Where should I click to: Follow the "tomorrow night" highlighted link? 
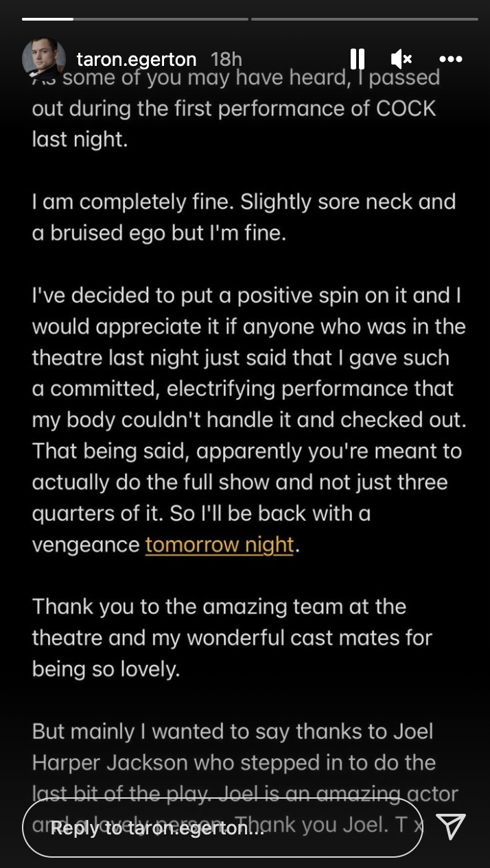[219, 545]
